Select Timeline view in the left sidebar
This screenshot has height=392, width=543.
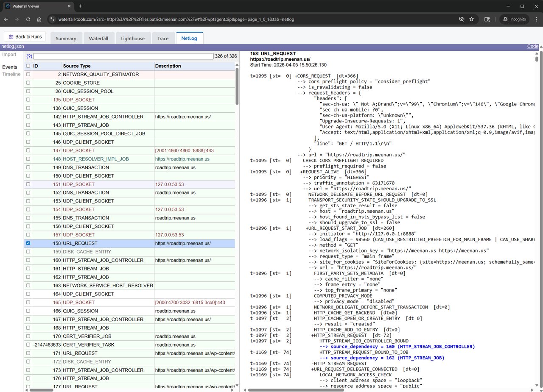pyautogui.click(x=11, y=74)
